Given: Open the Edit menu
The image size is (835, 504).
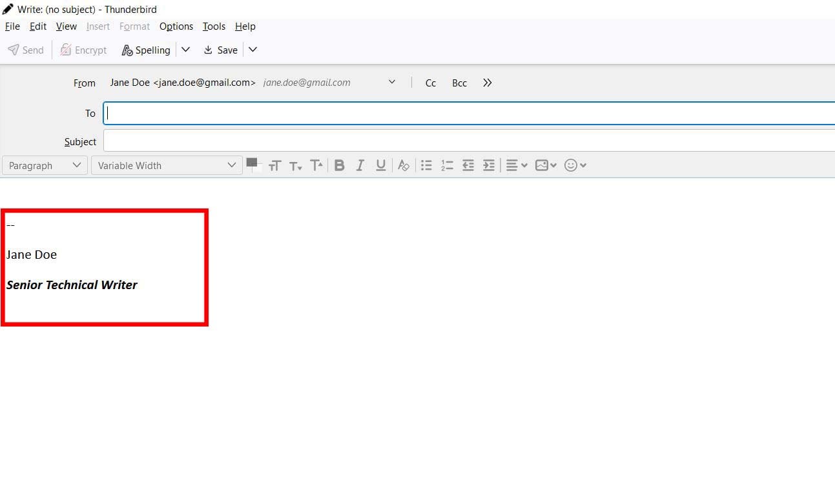Looking at the screenshot, I should click(x=38, y=26).
